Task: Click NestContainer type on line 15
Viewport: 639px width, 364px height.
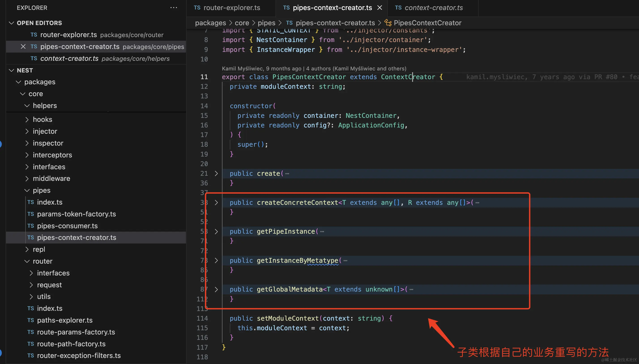Action: click(x=371, y=116)
